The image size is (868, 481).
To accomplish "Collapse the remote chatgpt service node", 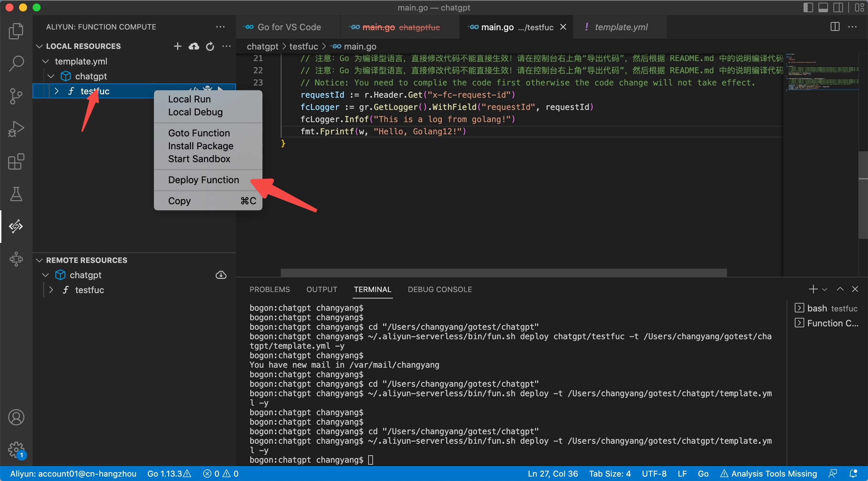I will (x=45, y=275).
